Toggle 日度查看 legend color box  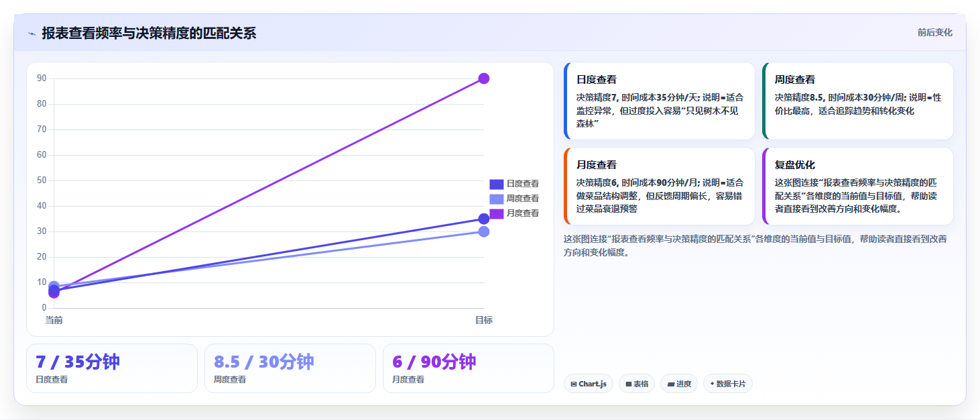click(496, 184)
